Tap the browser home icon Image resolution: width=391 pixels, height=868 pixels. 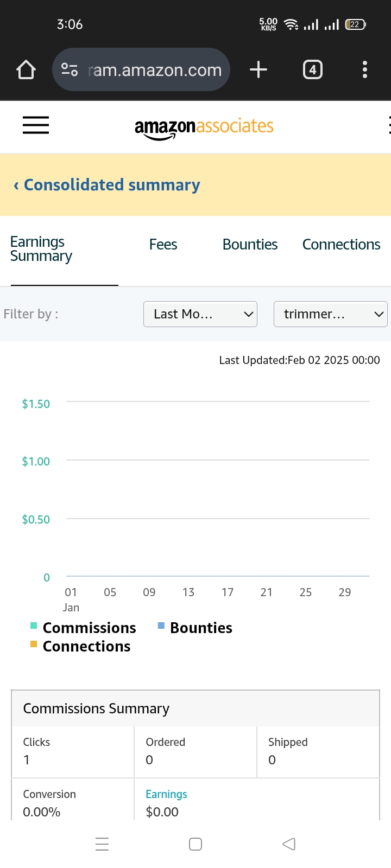click(26, 69)
